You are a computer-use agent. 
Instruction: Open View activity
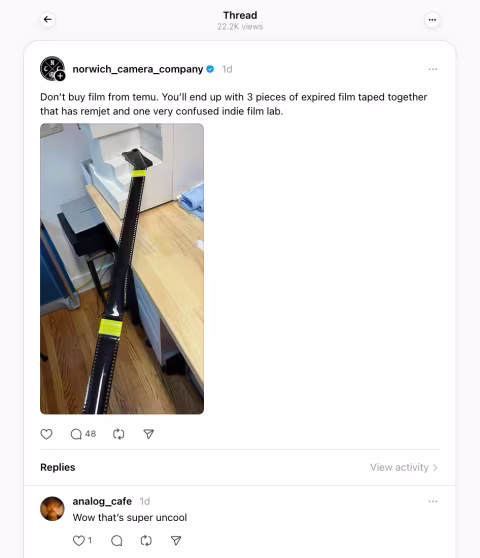[x=404, y=467]
